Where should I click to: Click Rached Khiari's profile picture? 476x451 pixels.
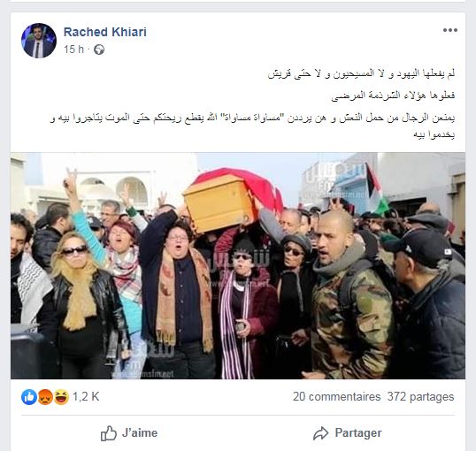tap(39, 41)
